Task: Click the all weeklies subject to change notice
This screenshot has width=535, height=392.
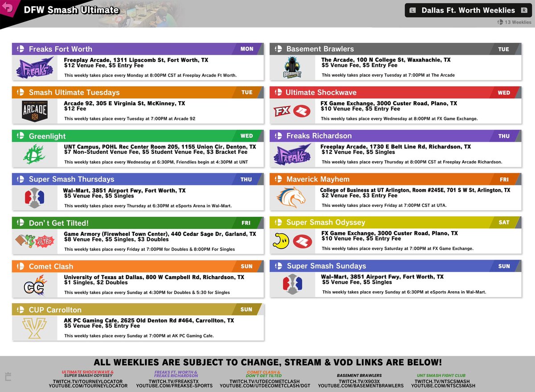Action: coord(267,362)
